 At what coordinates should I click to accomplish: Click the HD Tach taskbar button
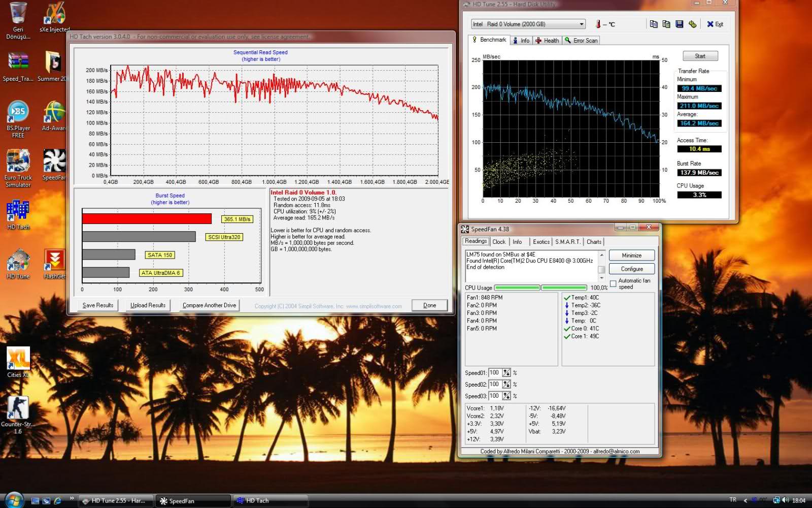270,501
